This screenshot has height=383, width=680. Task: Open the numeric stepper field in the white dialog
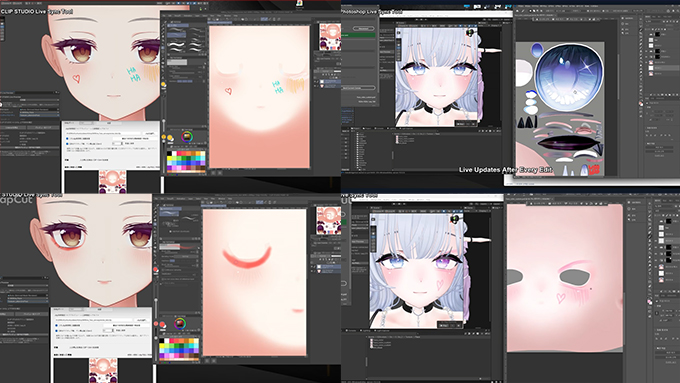(116, 144)
